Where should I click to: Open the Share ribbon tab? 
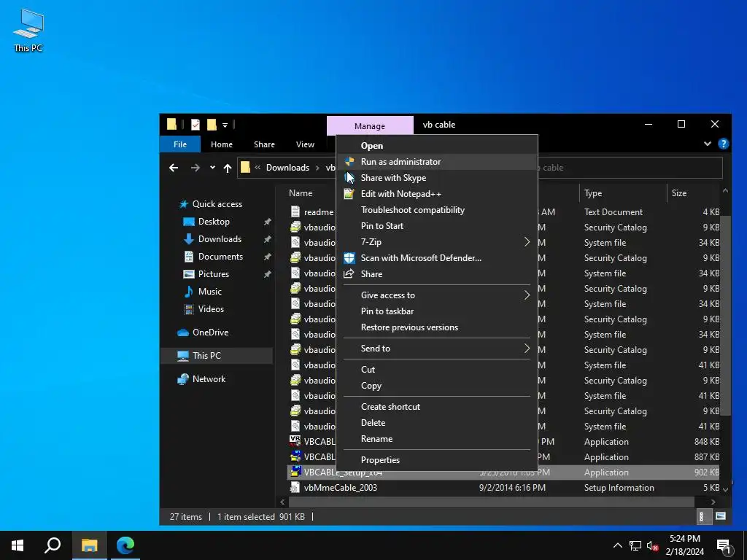point(264,144)
